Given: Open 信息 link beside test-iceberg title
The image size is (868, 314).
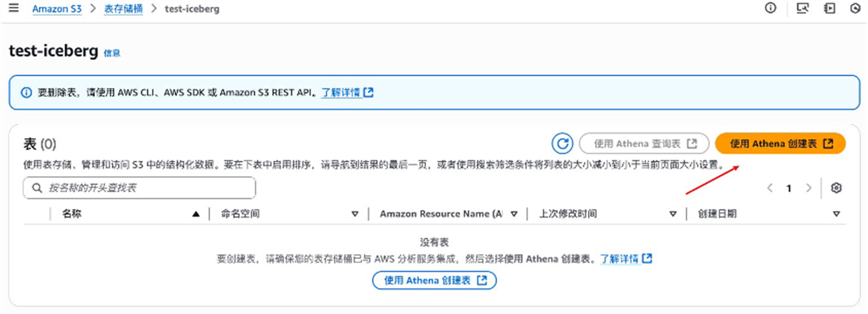Looking at the screenshot, I should [x=112, y=53].
